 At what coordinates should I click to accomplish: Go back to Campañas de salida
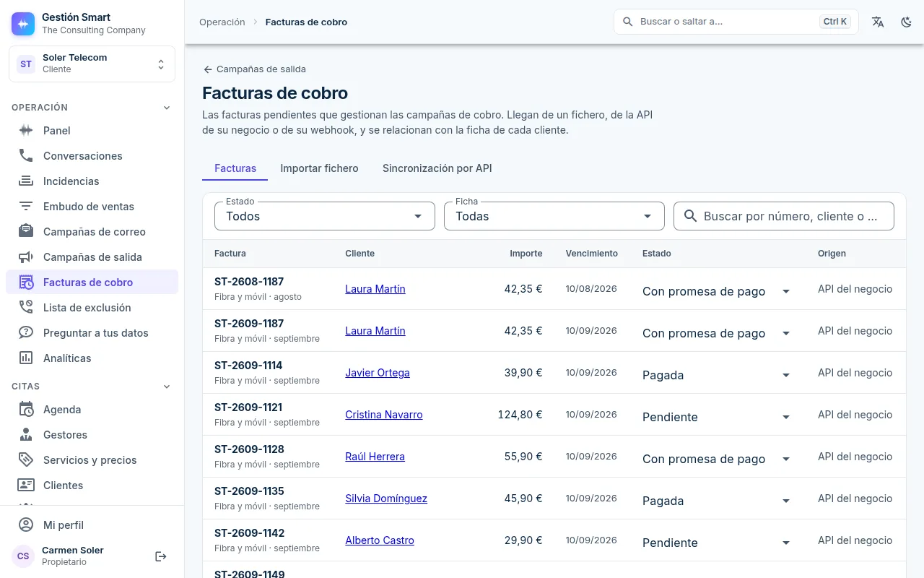254,69
